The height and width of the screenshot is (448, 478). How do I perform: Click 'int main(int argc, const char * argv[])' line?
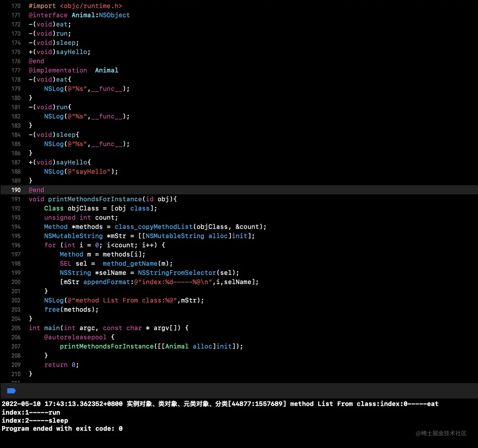pyautogui.click(x=108, y=328)
